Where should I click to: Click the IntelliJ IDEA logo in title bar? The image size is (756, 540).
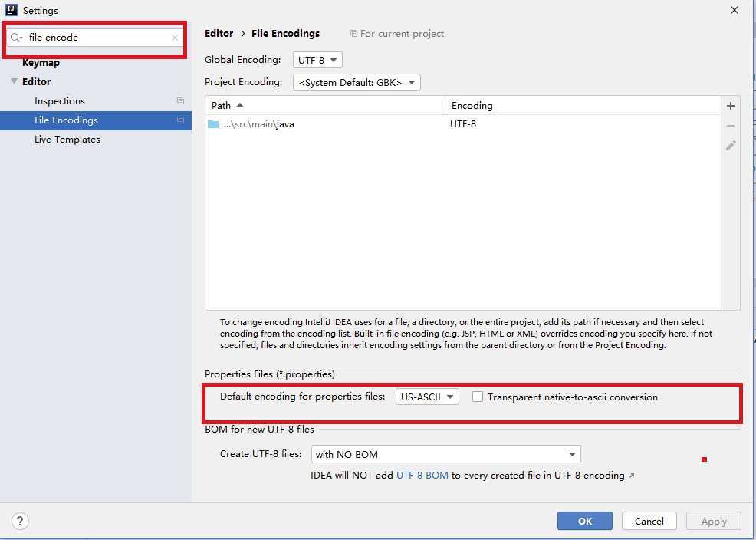[x=11, y=10]
